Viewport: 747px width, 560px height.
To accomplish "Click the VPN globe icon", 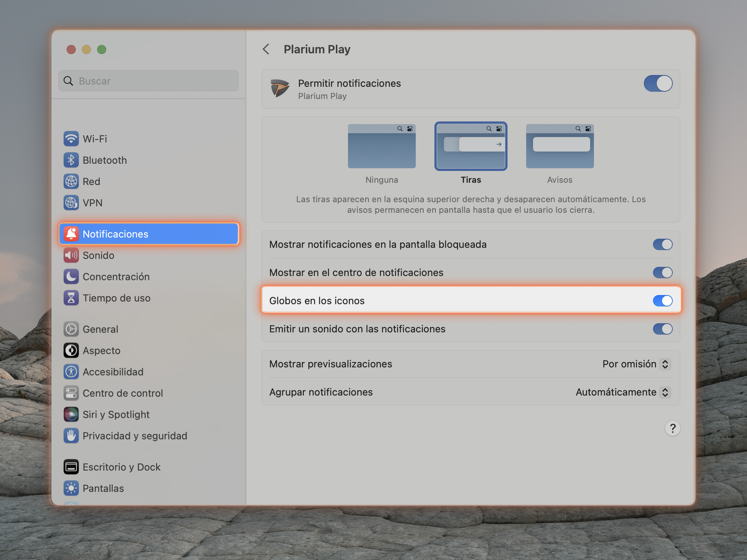I will click(x=71, y=203).
